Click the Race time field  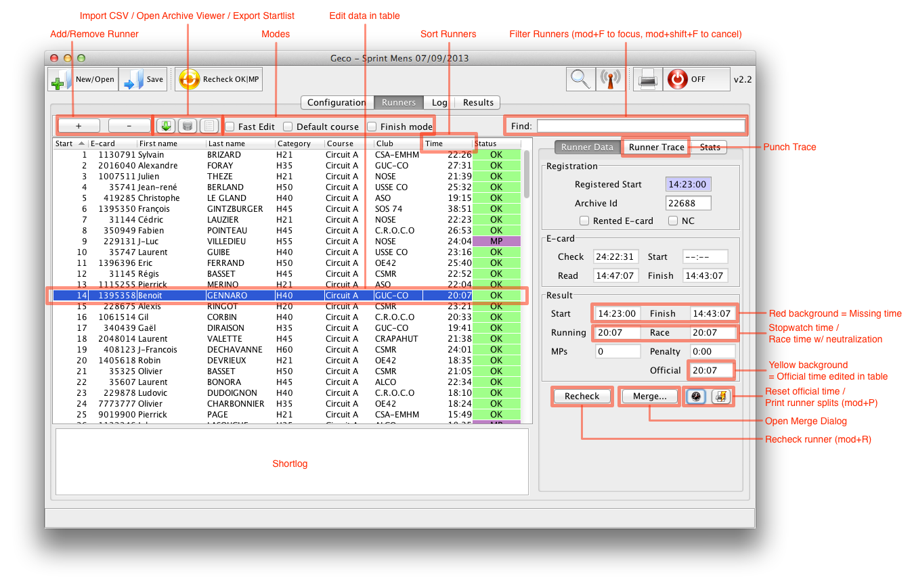pyautogui.click(x=712, y=332)
